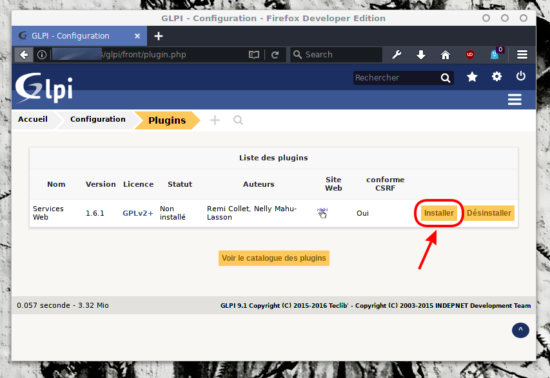This screenshot has width=550, height=378.
Task: Expand the GLPI main hamburger menu
Action: click(515, 100)
